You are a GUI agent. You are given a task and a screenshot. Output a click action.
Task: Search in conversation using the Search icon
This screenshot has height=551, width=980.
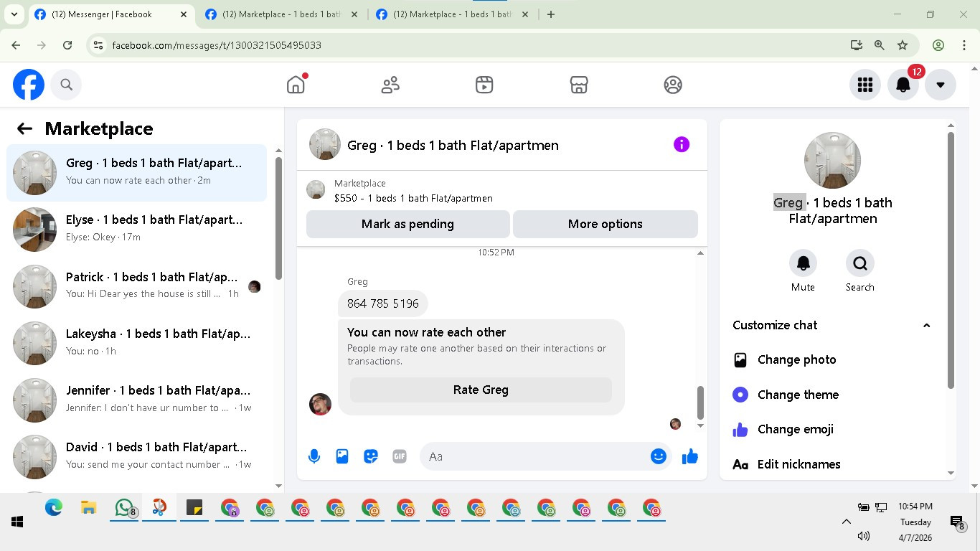[x=859, y=263]
